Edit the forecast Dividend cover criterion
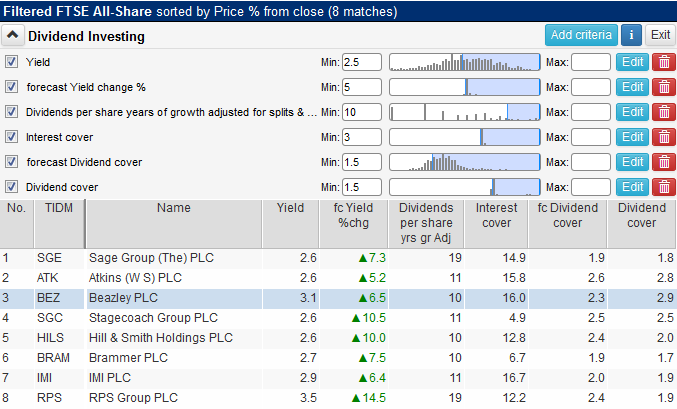677x409 pixels. pyautogui.click(x=632, y=162)
